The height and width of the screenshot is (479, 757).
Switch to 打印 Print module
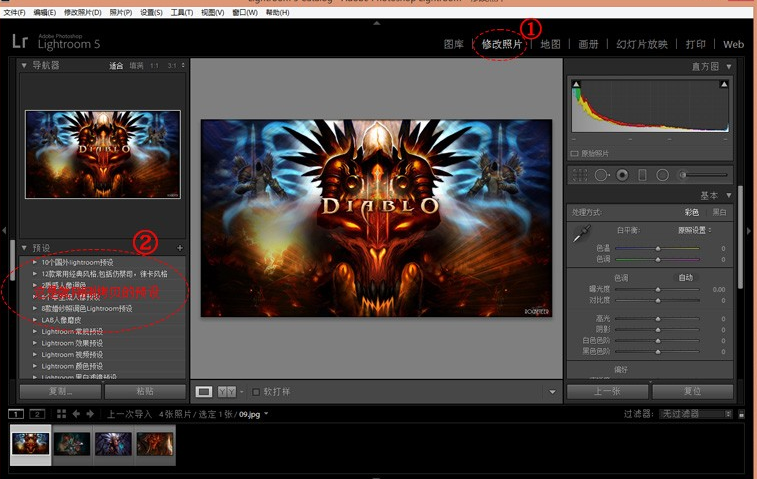pos(696,44)
